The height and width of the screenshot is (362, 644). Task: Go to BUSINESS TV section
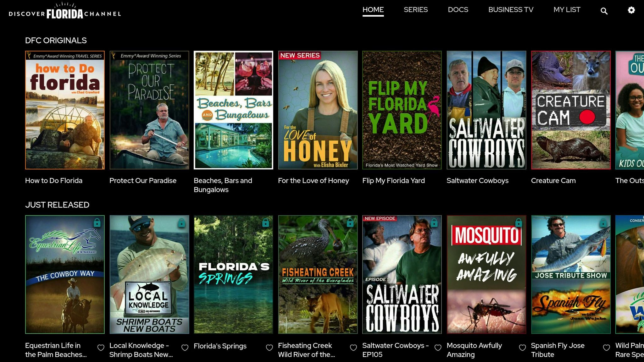click(511, 10)
